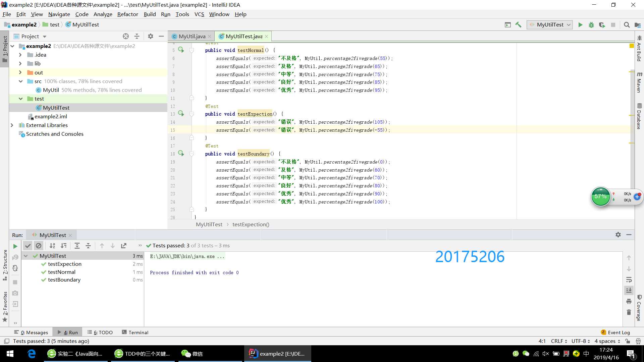Open Run panel settings gear
Image resolution: width=644 pixels, height=362 pixels.
click(618, 235)
